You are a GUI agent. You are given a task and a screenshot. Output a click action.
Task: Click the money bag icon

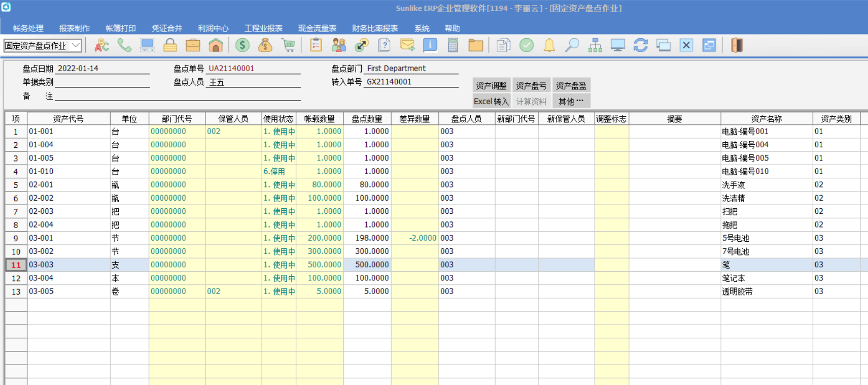coord(265,45)
